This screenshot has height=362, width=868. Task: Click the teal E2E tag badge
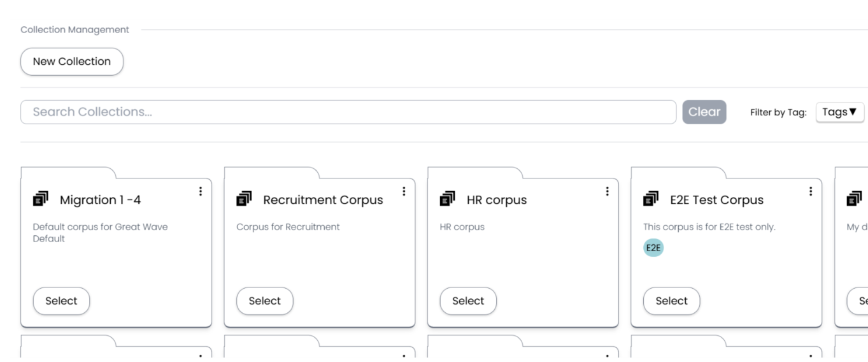pyautogui.click(x=653, y=249)
